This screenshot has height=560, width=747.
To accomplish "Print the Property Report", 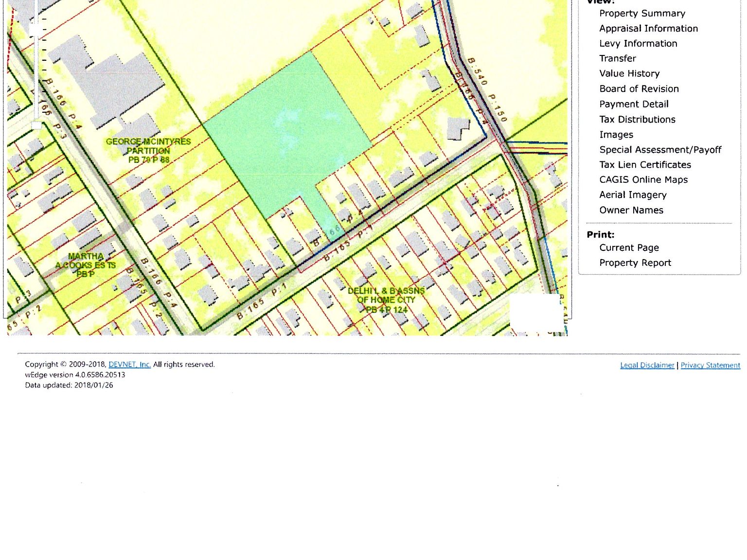I will coord(635,263).
